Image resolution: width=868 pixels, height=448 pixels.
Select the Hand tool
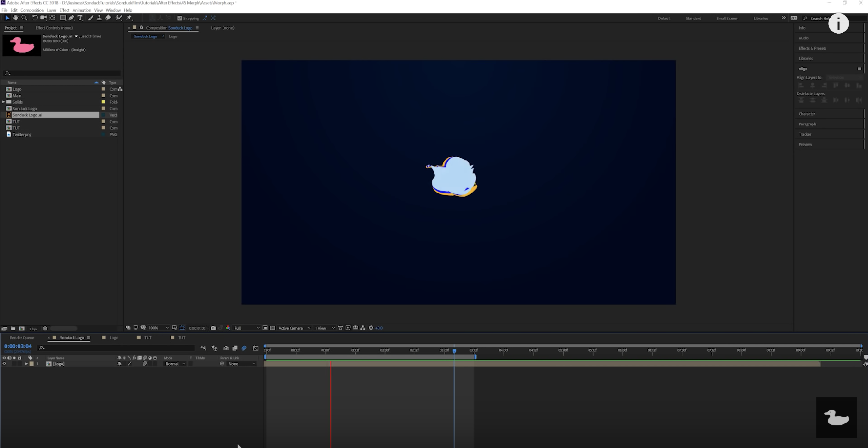pos(15,18)
